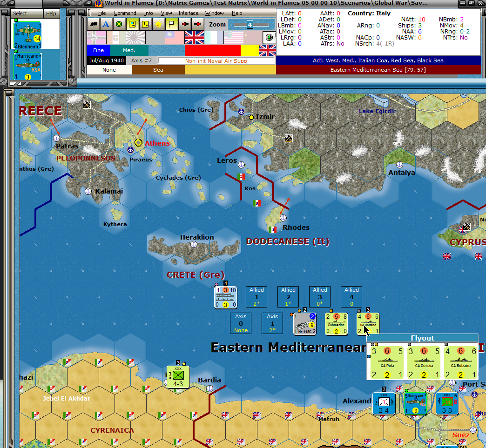486x448 pixels.
Task: Click the red color bar in weather row
Action: coord(213,50)
